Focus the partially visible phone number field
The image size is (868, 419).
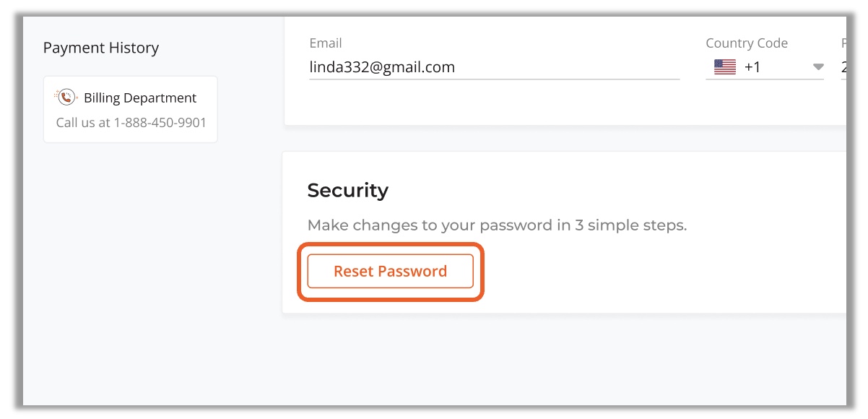pos(843,67)
